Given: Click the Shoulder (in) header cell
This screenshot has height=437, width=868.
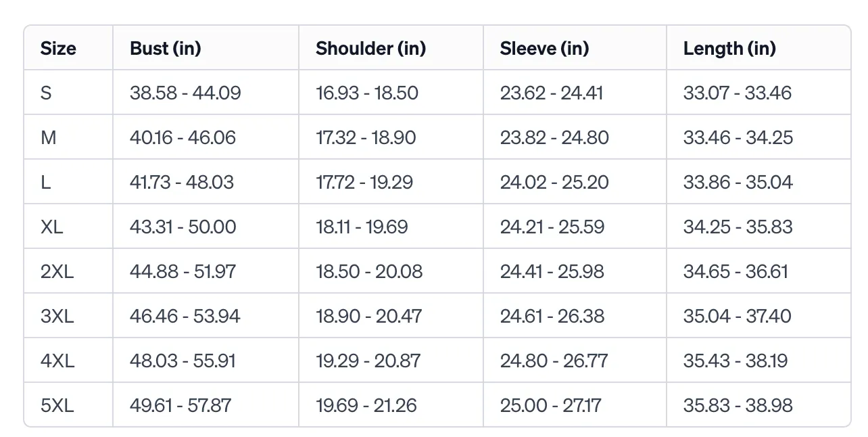Looking at the screenshot, I should (x=371, y=49).
